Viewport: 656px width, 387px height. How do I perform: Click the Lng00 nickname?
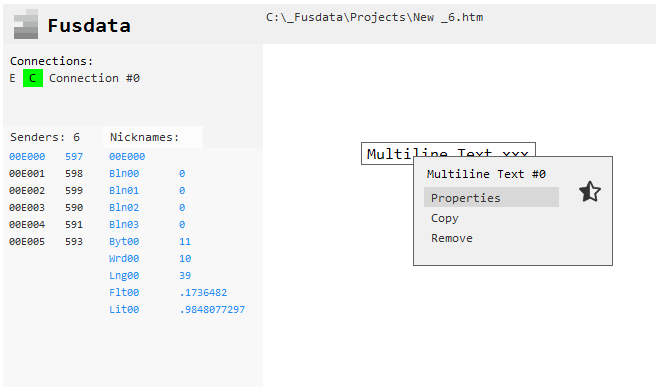coord(124,275)
